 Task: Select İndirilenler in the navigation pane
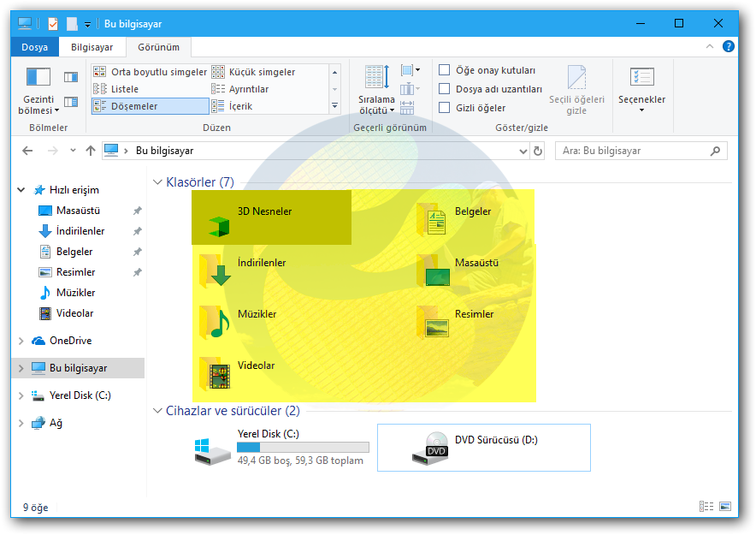click(x=80, y=231)
